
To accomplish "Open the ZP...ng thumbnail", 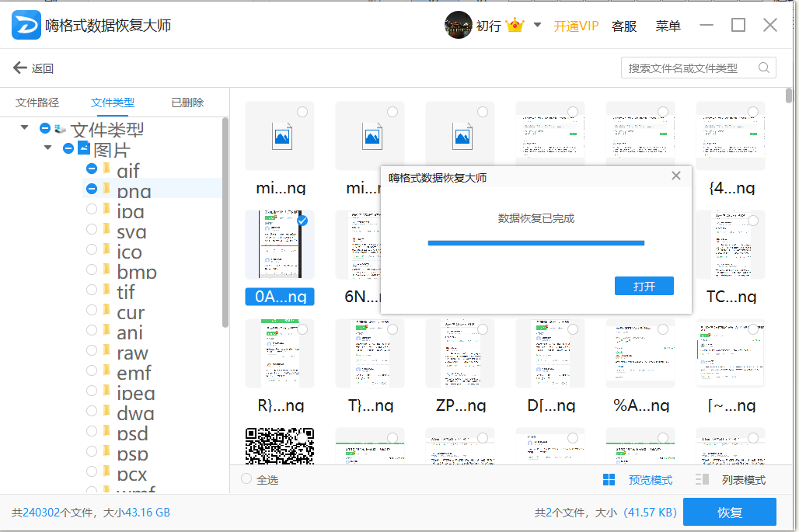I will [459, 353].
